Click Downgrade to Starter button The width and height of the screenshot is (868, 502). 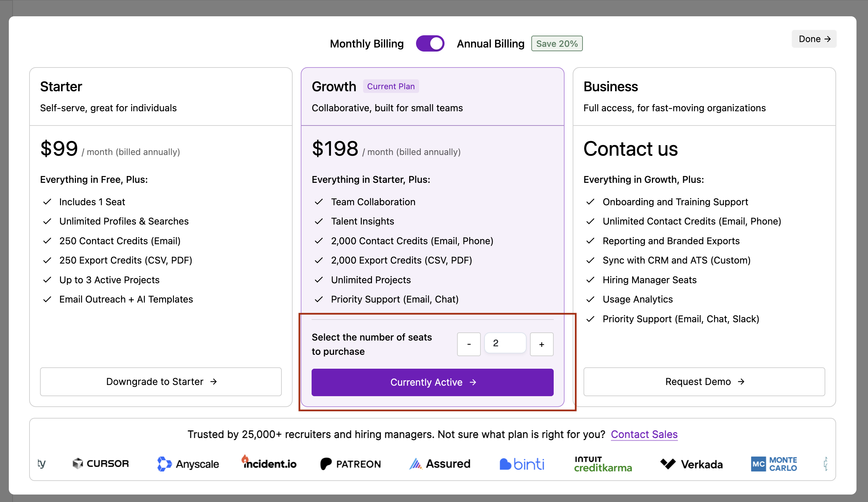161,381
